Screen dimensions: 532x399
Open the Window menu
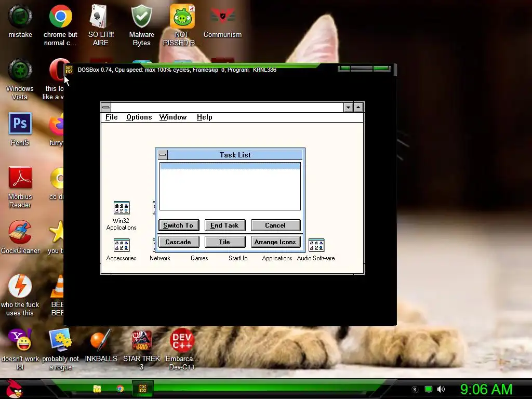172,117
